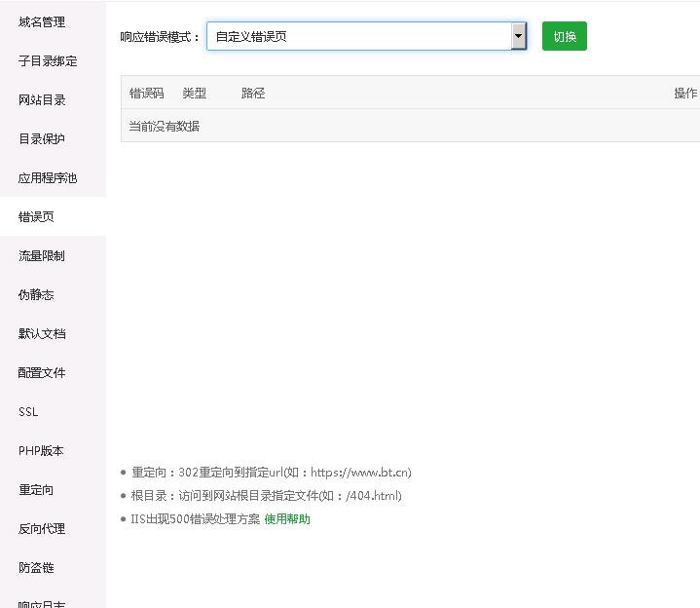Viewport: 700px width, 608px height.
Task: Click the 错误码 column header
Action: click(x=146, y=93)
